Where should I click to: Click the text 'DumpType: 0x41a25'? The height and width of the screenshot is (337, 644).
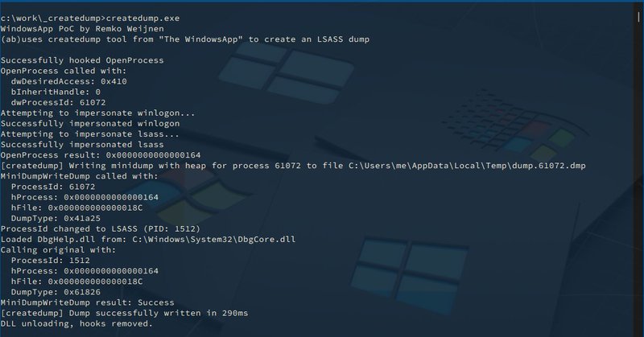[56, 219]
